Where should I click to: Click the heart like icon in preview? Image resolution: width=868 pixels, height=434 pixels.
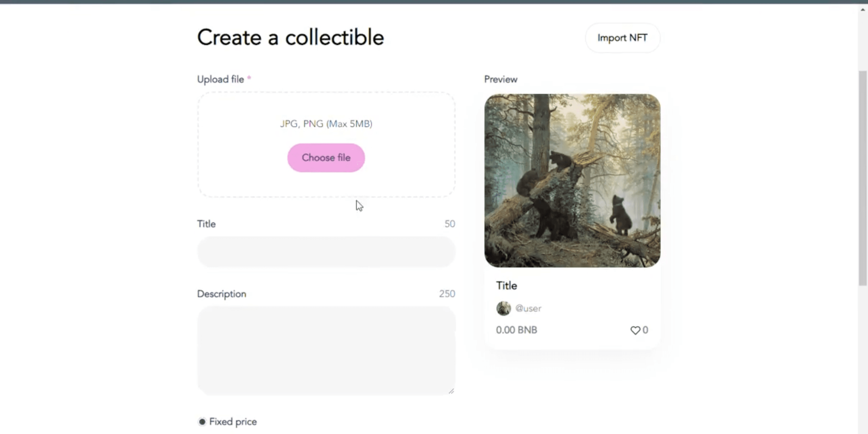click(635, 330)
